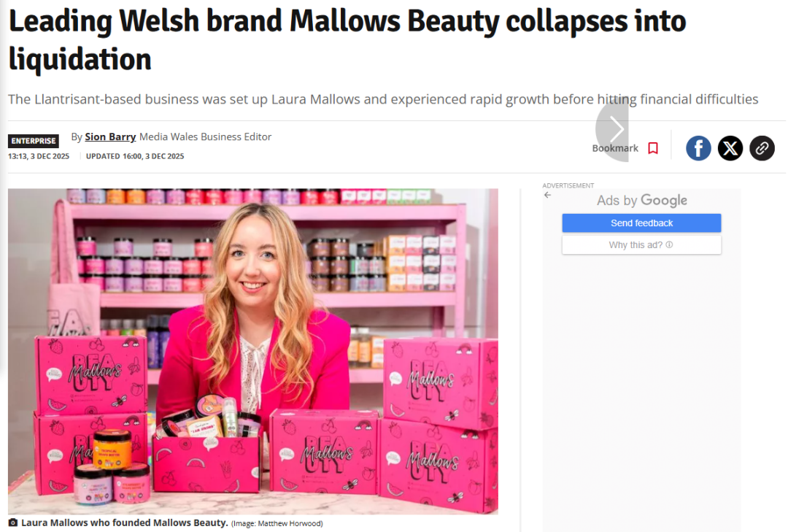Image resolution: width=788 pixels, height=532 pixels.
Task: Share article on X
Action: pyautogui.click(x=730, y=148)
